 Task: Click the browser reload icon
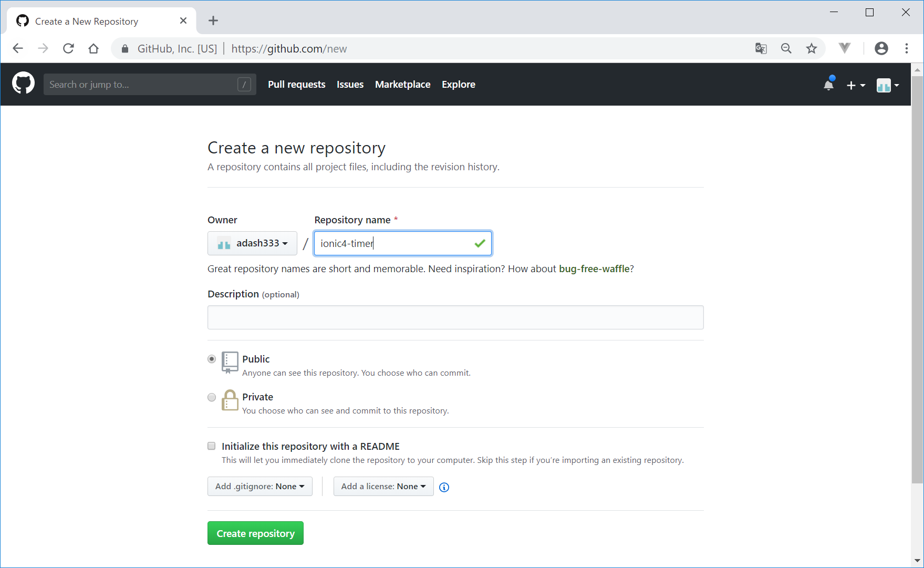coord(68,49)
